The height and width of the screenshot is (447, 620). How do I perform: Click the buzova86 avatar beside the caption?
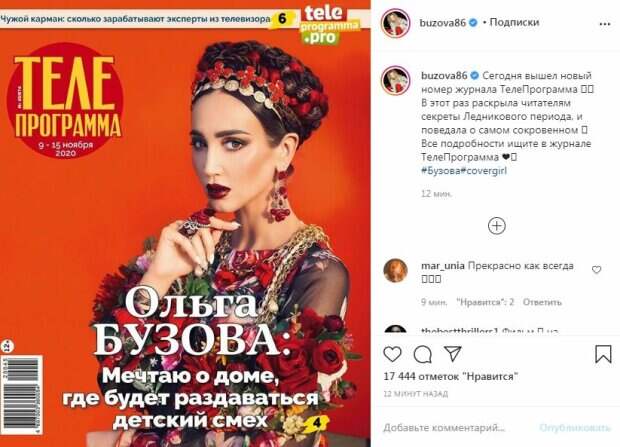click(395, 80)
